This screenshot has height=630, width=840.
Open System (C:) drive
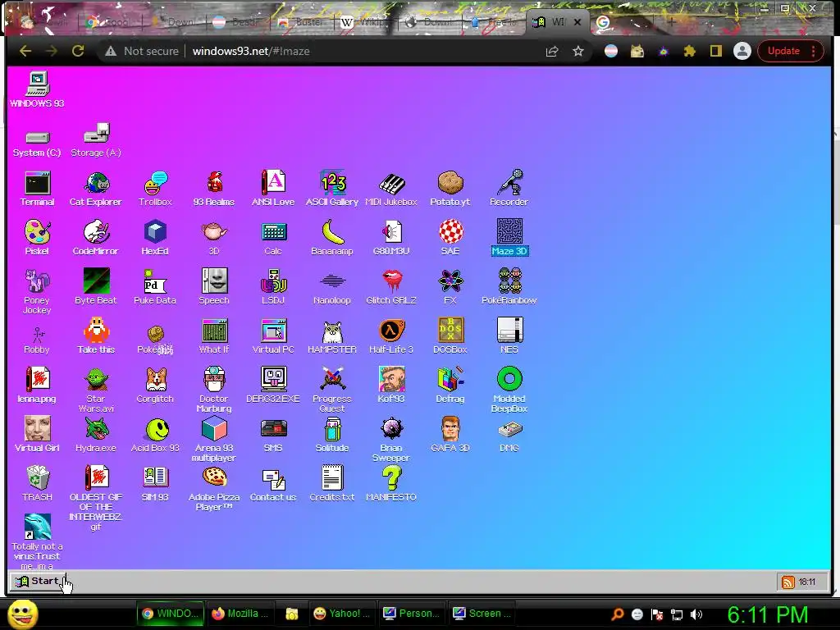(x=37, y=144)
